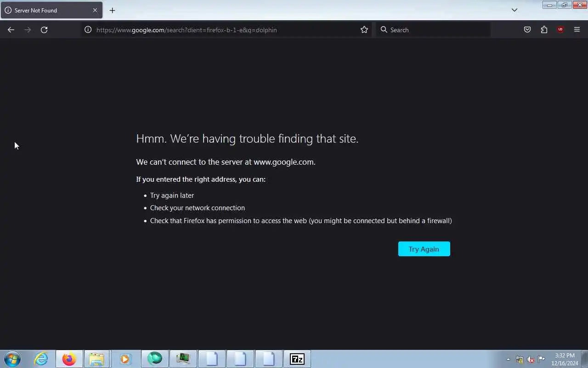Bookmark this page with the star icon
The image size is (588, 368).
(364, 30)
